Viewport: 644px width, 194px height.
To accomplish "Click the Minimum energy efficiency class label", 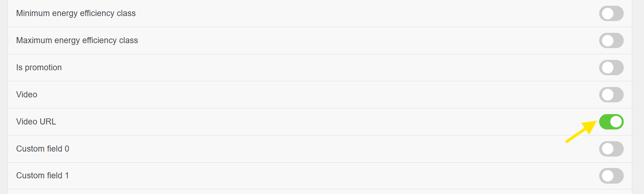I will coord(76,14).
